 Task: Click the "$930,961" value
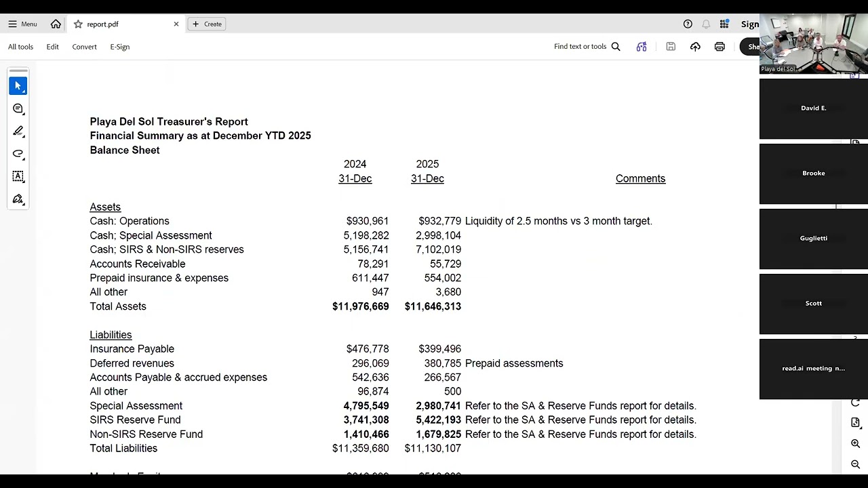(368, 221)
